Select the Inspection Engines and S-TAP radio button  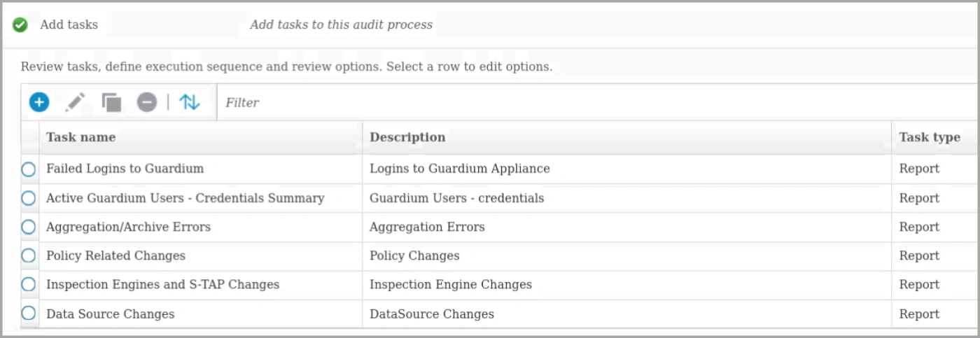click(x=28, y=284)
